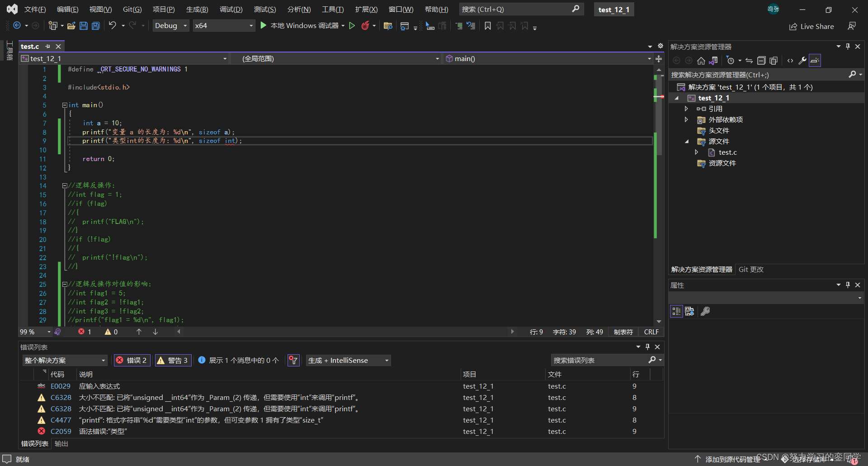Click Show All Files icon in Solution Explorer
Image resolution: width=868 pixels, height=466 pixels.
click(774, 61)
